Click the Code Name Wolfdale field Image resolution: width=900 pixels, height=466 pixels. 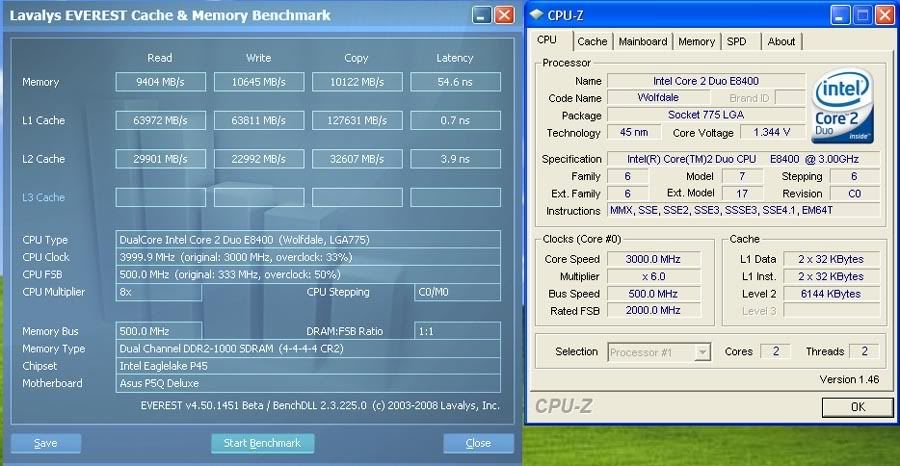[658, 98]
